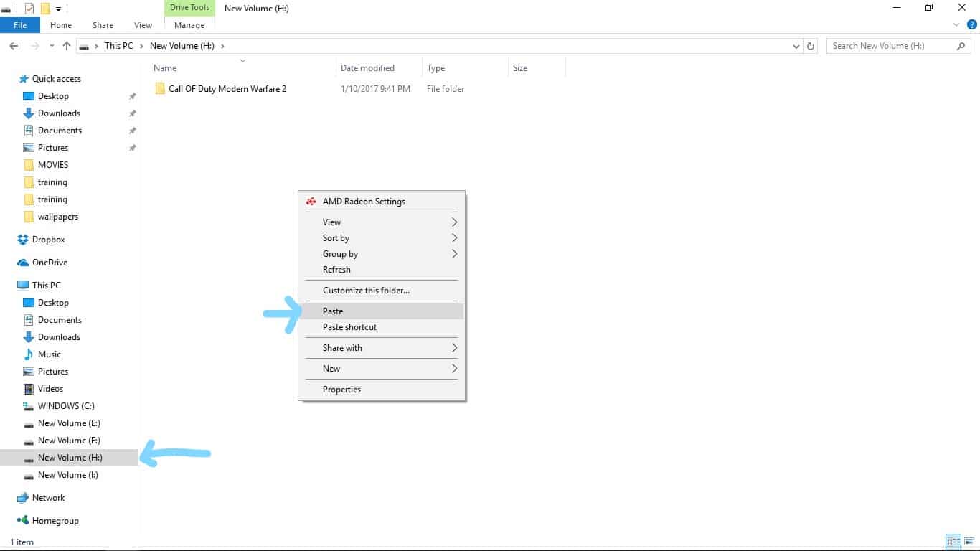The width and height of the screenshot is (980, 551).
Task: Expand the address bar history dropdown
Action: (x=796, y=46)
